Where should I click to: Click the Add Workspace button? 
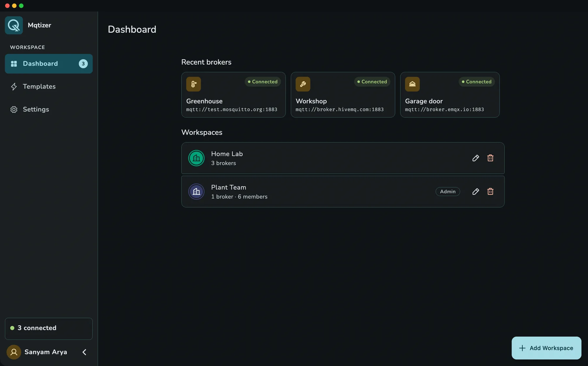click(x=546, y=348)
